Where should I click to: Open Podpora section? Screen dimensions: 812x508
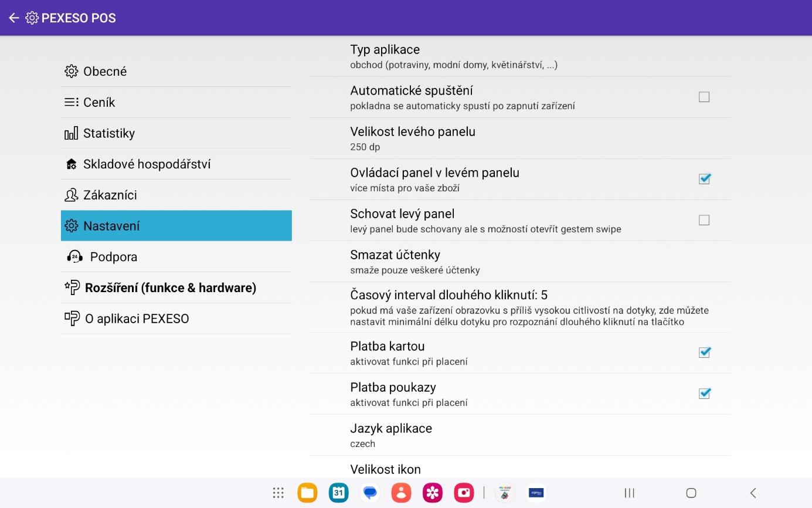(x=176, y=257)
